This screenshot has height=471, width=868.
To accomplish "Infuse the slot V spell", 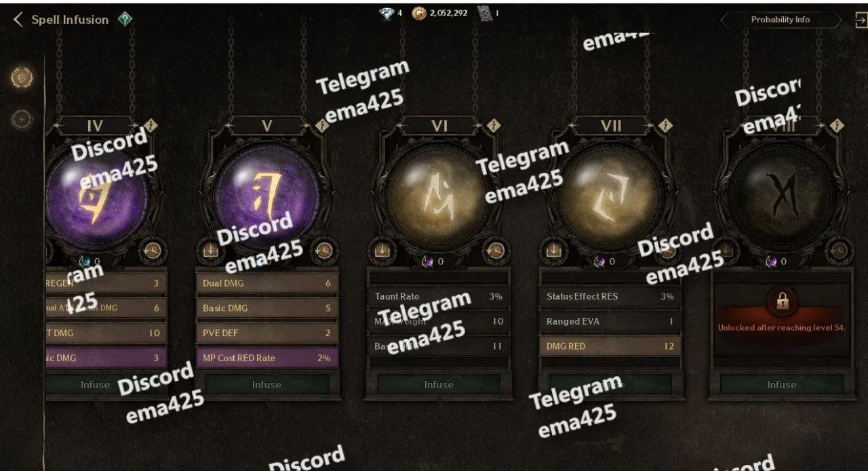I will tap(267, 384).
